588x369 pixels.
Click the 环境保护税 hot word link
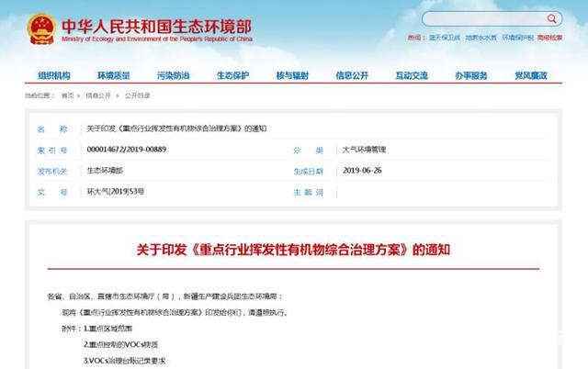click(518, 38)
